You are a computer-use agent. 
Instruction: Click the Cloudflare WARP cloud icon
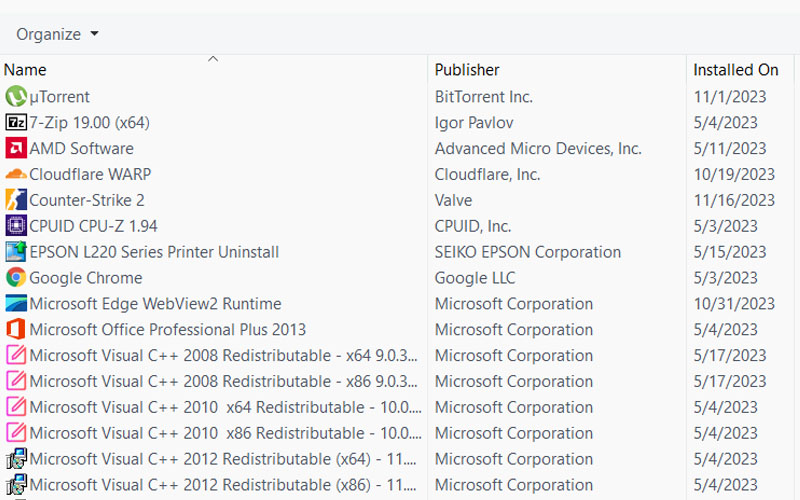(x=16, y=174)
